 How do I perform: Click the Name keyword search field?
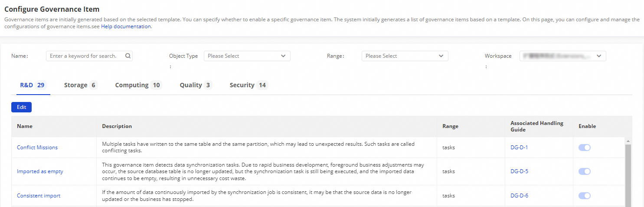(85, 56)
